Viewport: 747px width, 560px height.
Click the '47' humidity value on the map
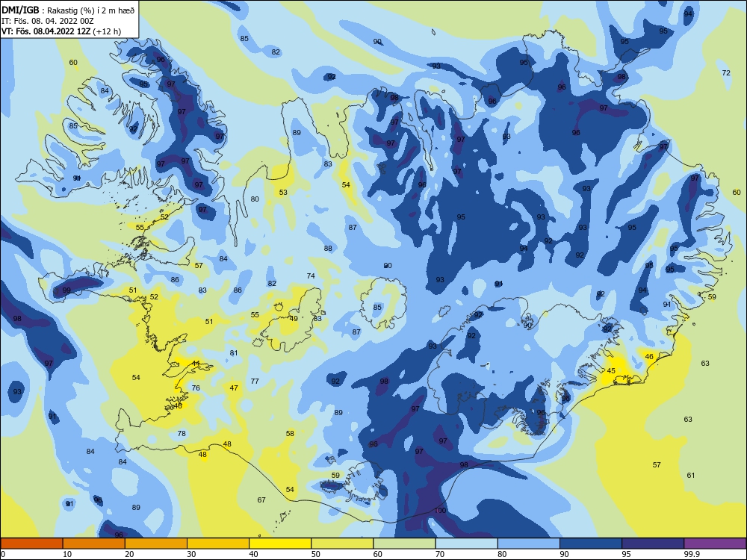click(234, 388)
